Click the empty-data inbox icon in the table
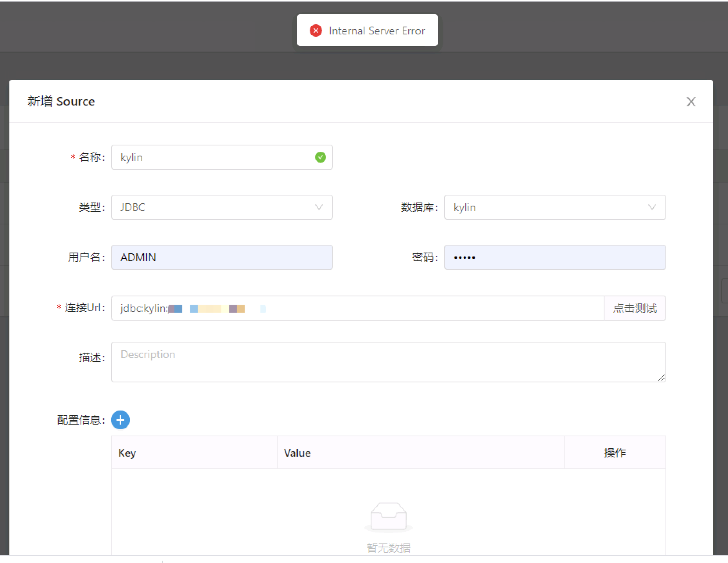The width and height of the screenshot is (728, 563). click(x=388, y=517)
